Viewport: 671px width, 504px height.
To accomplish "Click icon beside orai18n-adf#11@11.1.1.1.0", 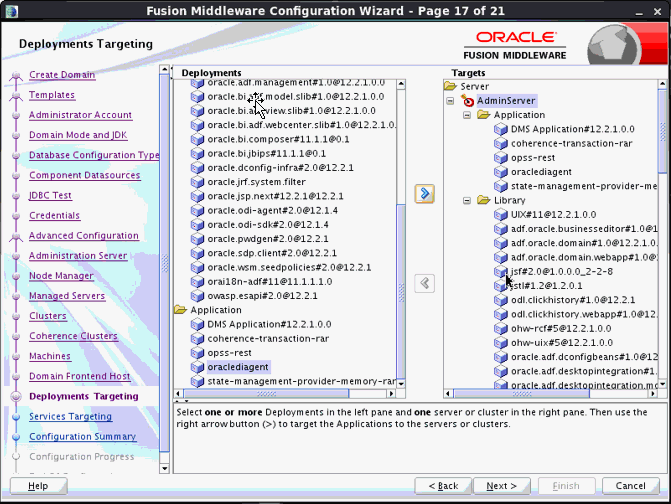I will (x=197, y=282).
